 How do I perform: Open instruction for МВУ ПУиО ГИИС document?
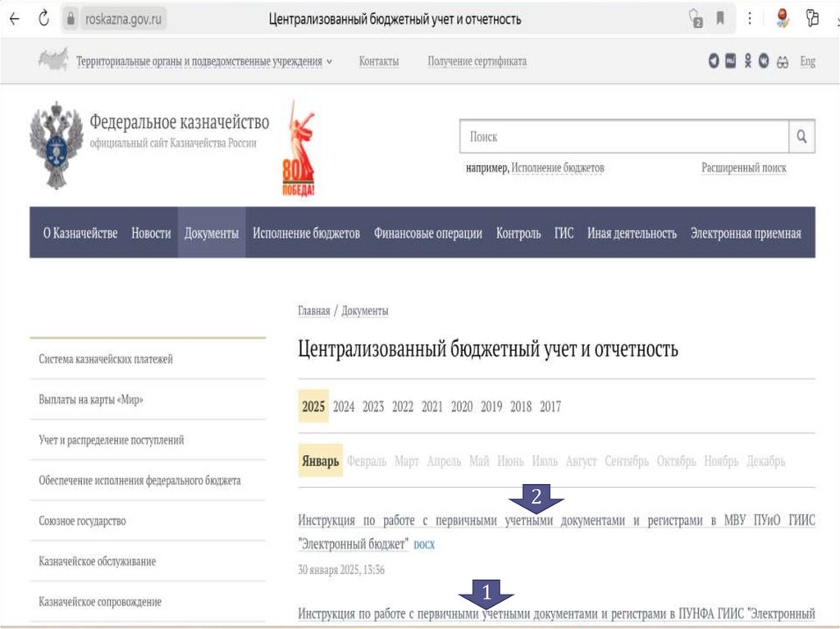coord(557,531)
